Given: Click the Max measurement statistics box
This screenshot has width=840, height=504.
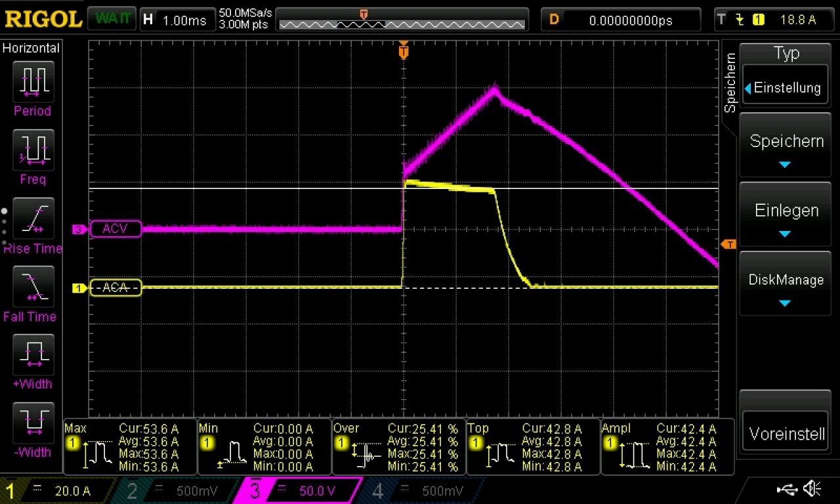Looking at the screenshot, I should point(130,447).
